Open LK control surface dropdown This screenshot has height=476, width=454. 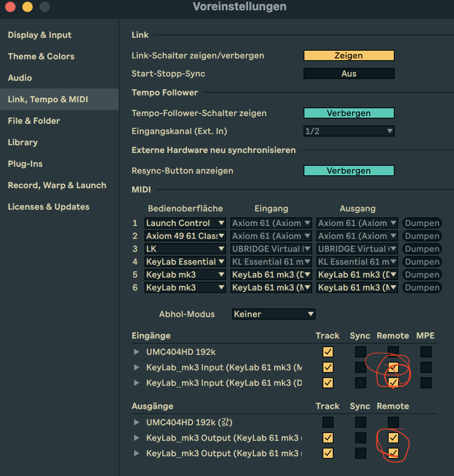pos(185,249)
